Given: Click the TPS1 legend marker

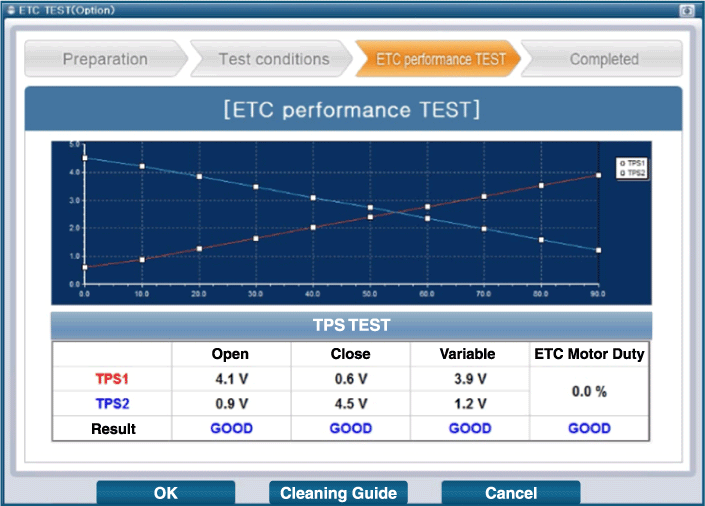Looking at the screenshot, I should click(623, 163).
